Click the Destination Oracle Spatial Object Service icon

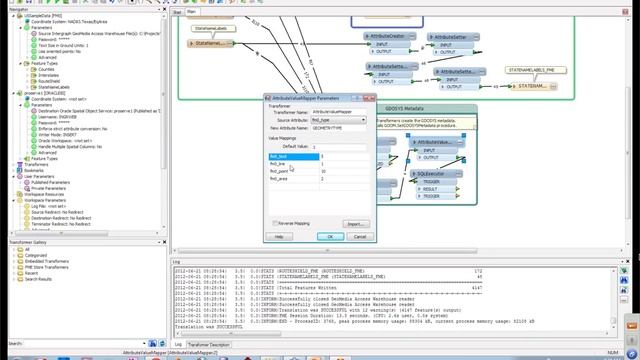pos(34,111)
